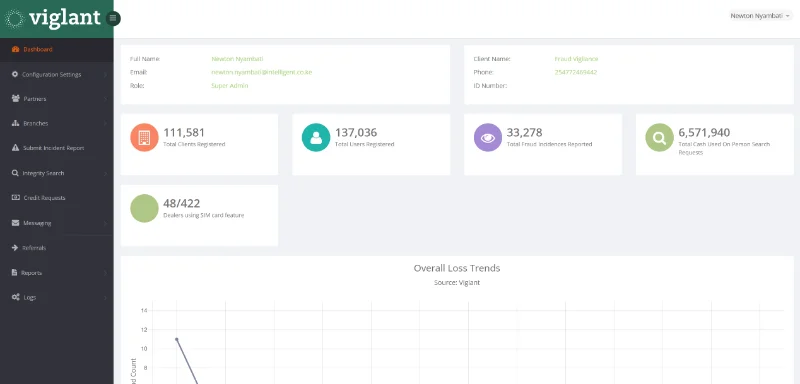The image size is (800, 384).
Task: Click the first data point on loss chart
Action: (x=177, y=339)
